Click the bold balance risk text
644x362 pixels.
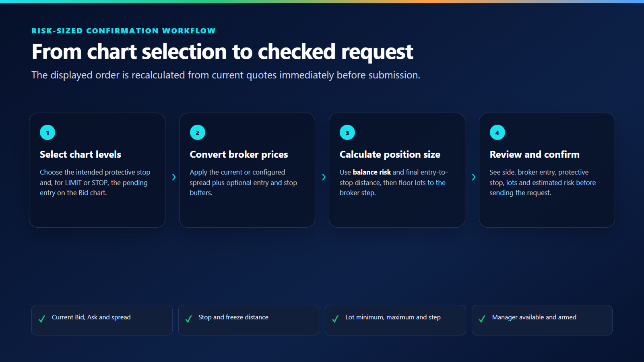tap(372, 172)
